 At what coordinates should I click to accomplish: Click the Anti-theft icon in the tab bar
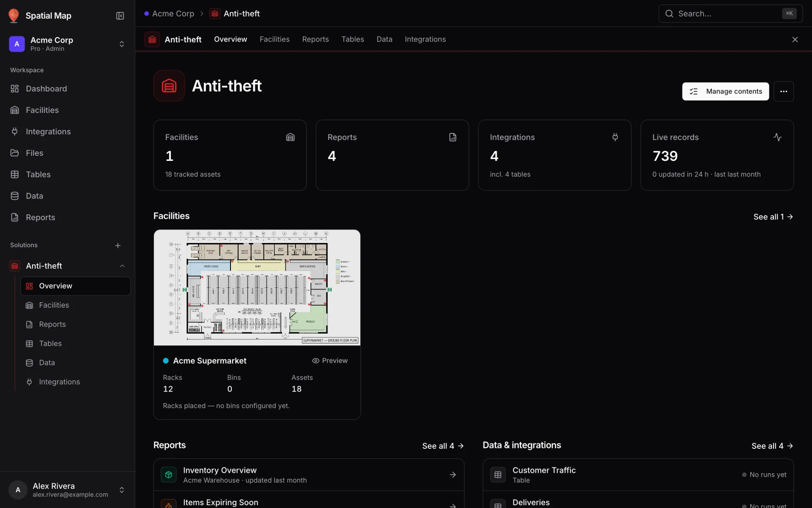tap(152, 39)
